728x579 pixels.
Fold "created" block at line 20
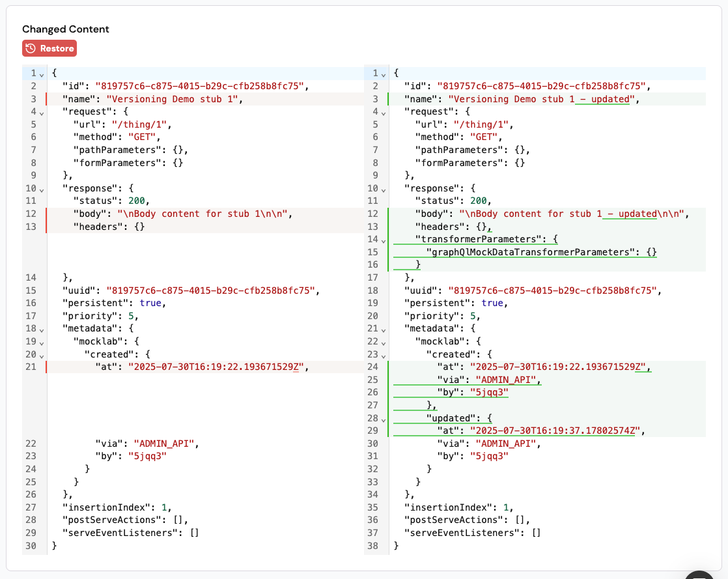(42, 356)
